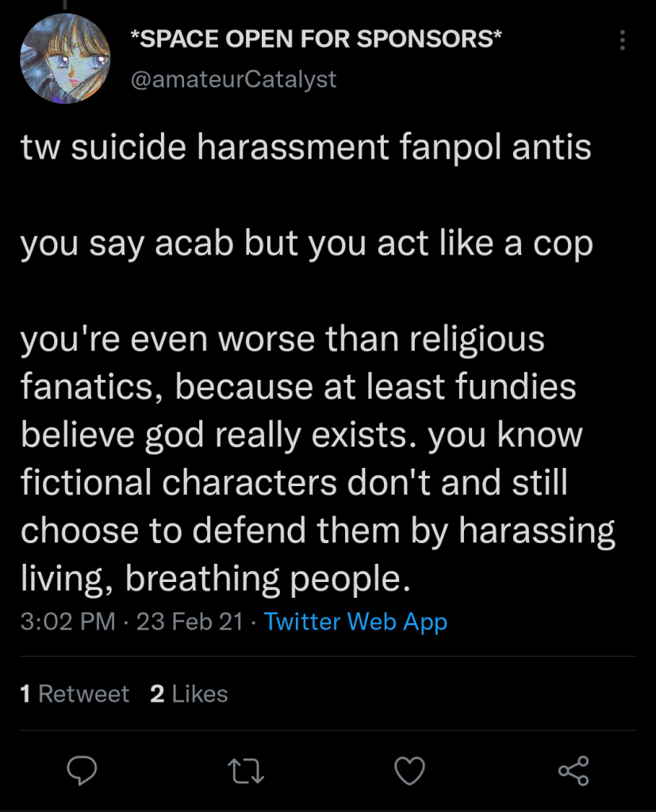Click the trigger warning line starting with tw
Viewport: 656px width, 812px height.
[305, 149]
